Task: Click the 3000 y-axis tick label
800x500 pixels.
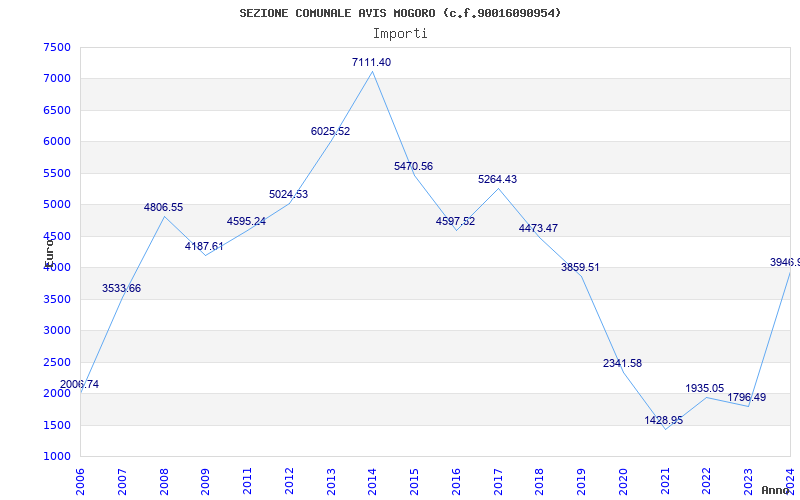Action: point(57,330)
